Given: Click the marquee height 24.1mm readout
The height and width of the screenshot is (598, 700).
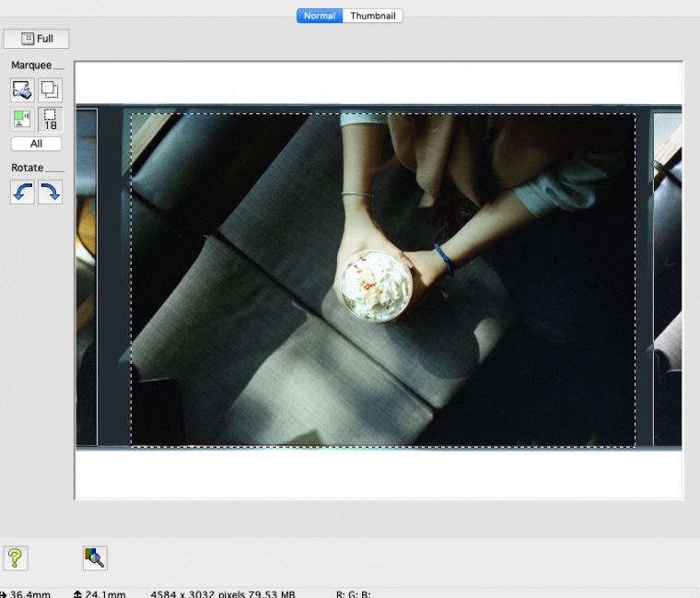Looking at the screenshot, I should tap(102, 593).
